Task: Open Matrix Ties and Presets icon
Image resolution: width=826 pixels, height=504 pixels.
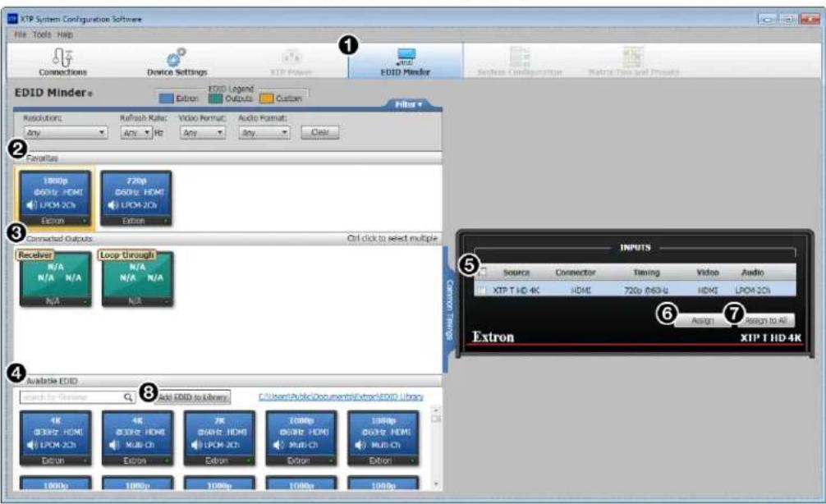Action: pos(633,57)
